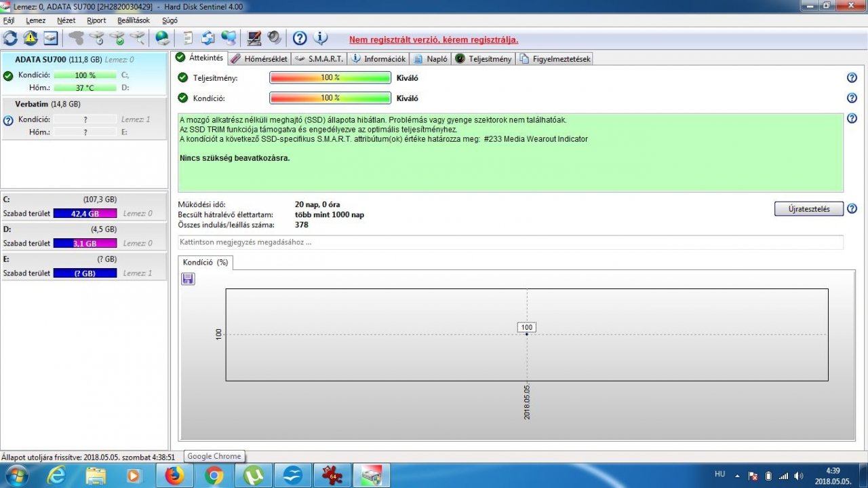Switch to the Figyelmeztetések tab
868x488 pixels.
click(555, 59)
